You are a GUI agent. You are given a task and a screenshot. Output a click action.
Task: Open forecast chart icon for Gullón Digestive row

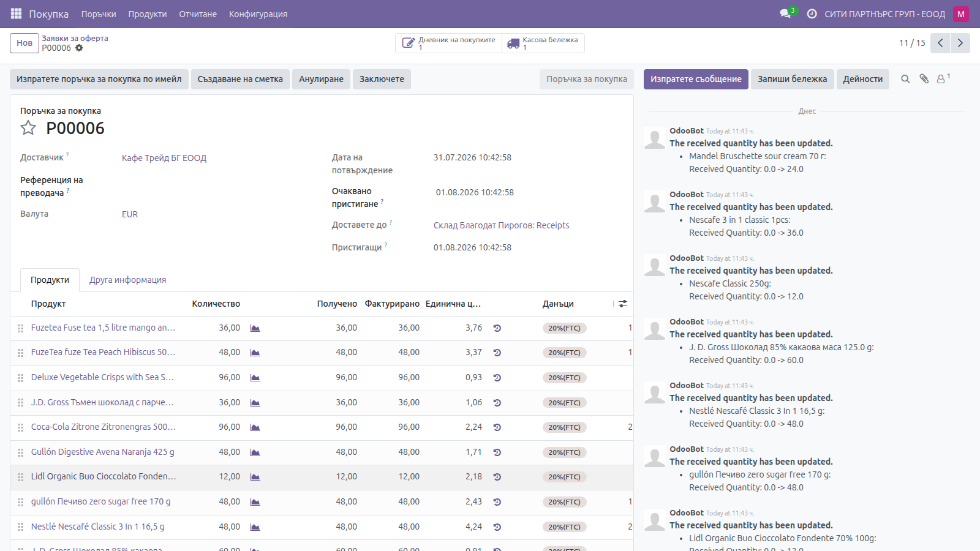(255, 452)
